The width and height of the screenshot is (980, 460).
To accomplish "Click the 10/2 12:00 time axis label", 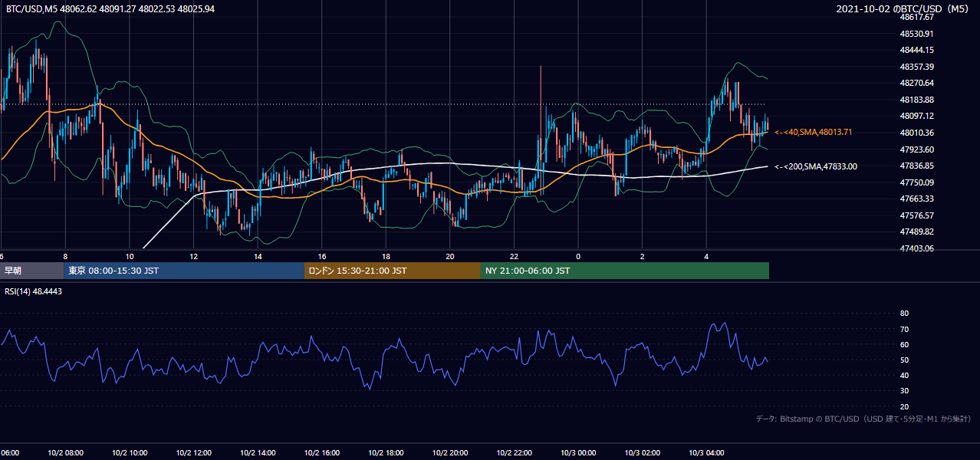I will pos(193,452).
